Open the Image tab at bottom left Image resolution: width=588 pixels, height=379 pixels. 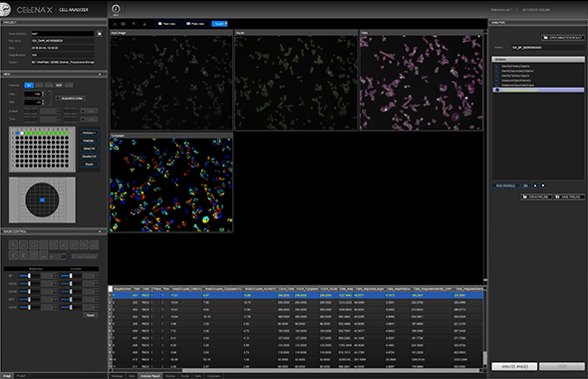tap(7, 376)
